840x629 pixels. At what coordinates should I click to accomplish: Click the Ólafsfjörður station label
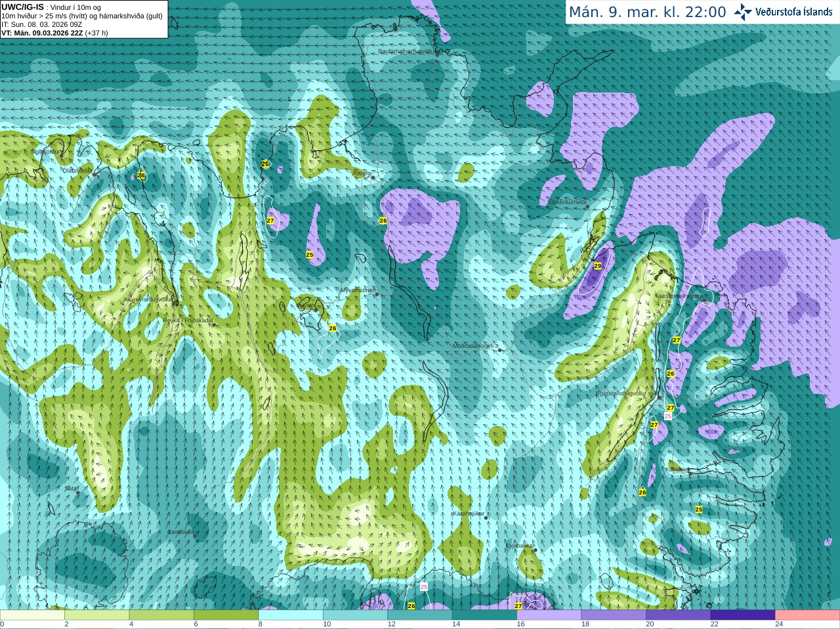[x=77, y=170]
